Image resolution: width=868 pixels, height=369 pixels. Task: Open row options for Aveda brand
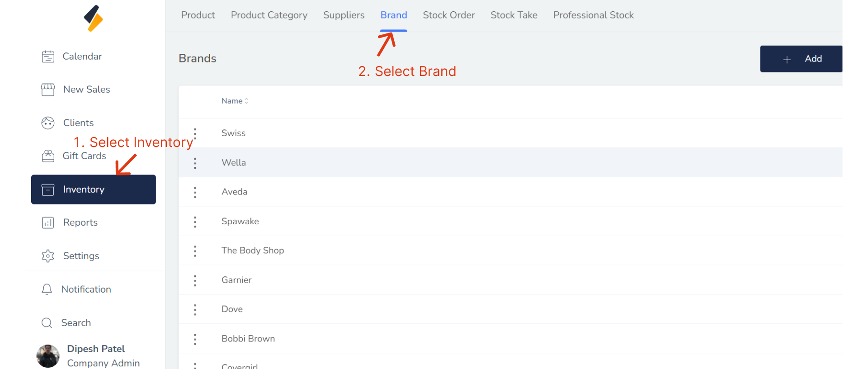[195, 192]
